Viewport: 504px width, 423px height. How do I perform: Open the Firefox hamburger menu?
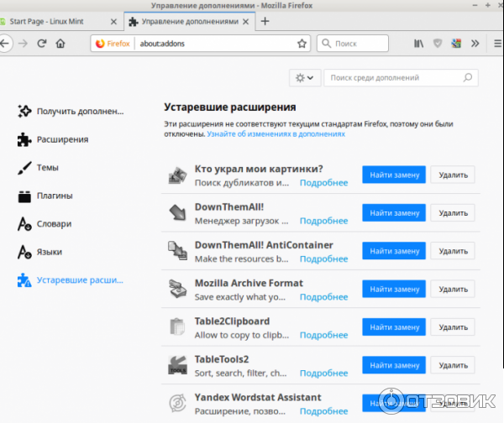[x=497, y=43]
